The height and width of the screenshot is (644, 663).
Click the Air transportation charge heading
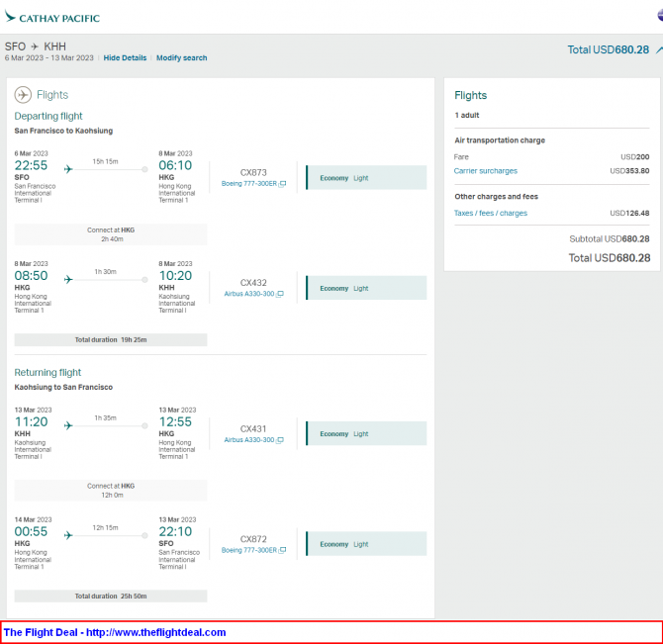click(x=500, y=140)
